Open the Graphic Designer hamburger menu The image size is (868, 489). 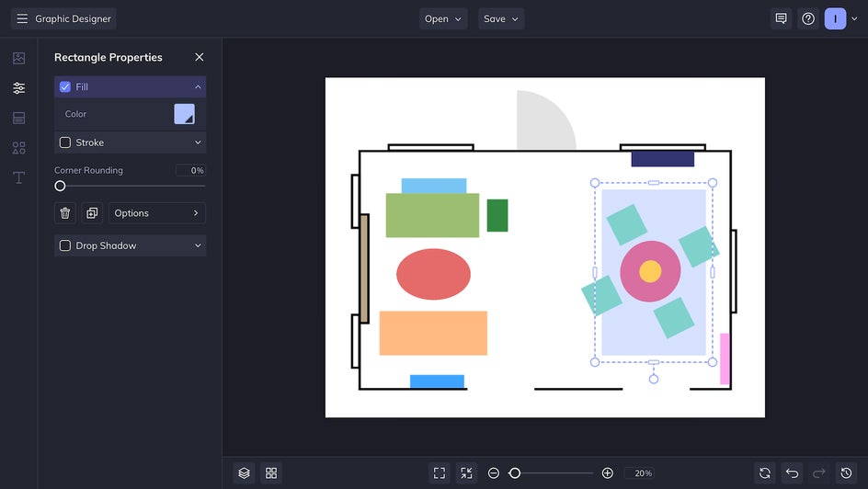(x=22, y=18)
